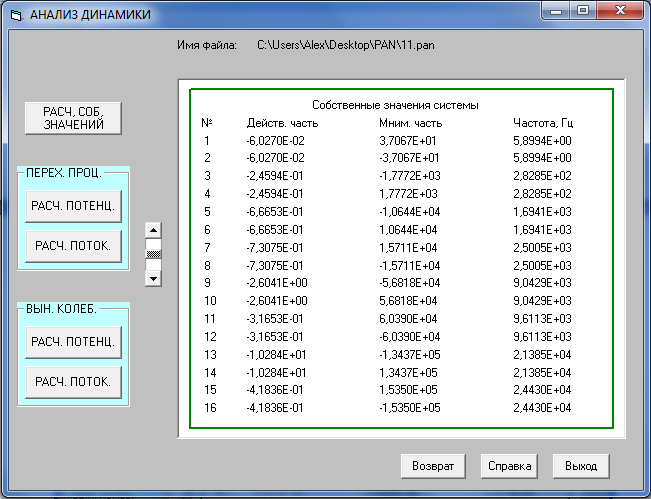Screen dimensions: 651x499
Task: Click the РАСЧ. СОБ. ЗНАЧЕНИЙ button
Action: coord(73,118)
